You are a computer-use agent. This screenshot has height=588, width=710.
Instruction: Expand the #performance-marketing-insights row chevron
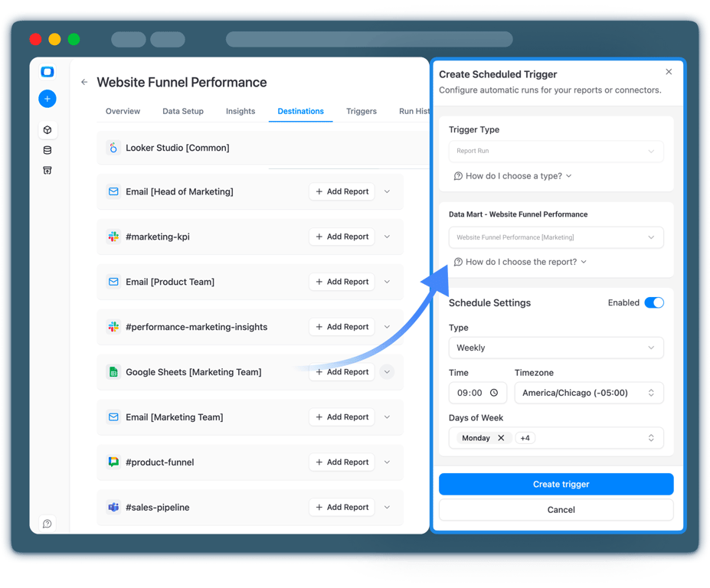(387, 327)
